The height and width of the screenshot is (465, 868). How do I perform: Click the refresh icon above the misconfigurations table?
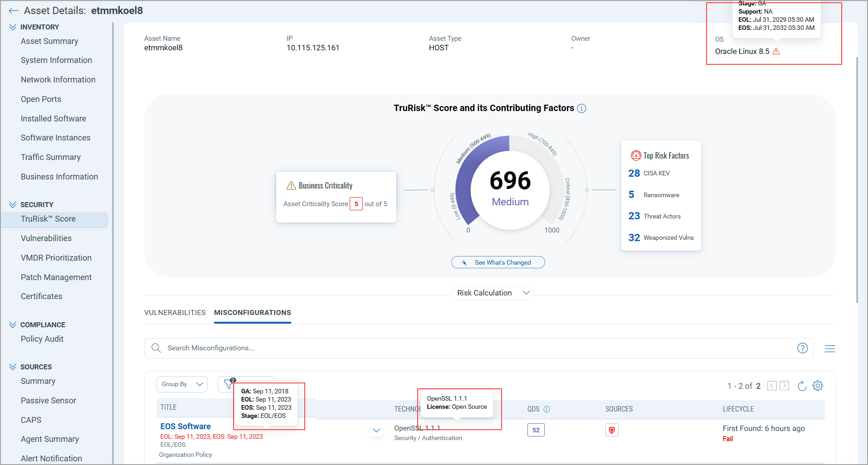(802, 386)
